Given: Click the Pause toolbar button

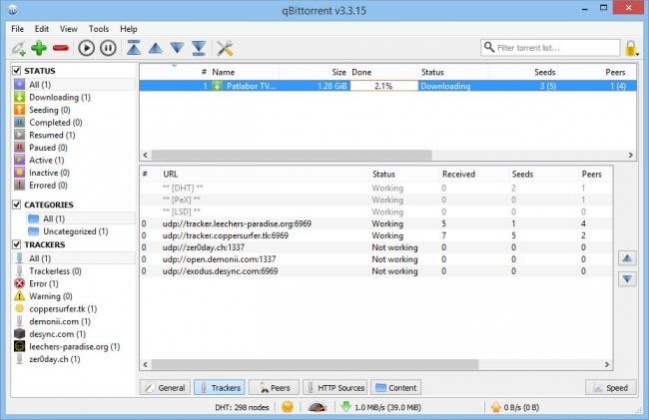Looking at the screenshot, I should [108, 48].
